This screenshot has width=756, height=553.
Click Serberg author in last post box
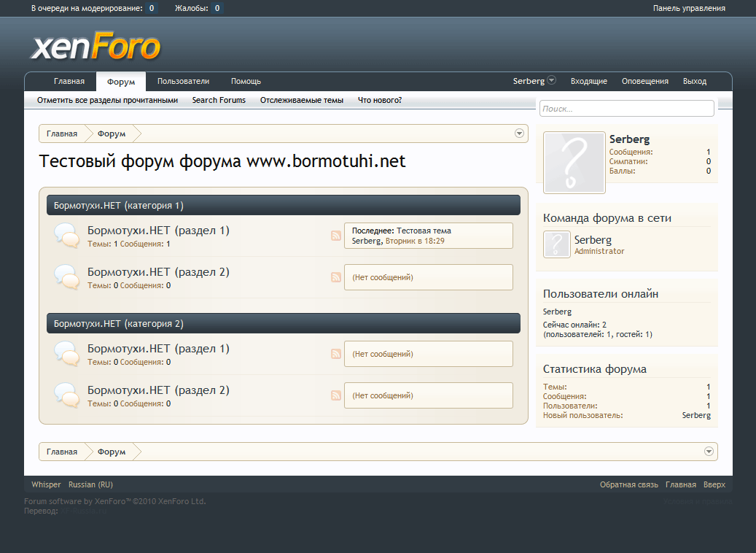pos(366,241)
